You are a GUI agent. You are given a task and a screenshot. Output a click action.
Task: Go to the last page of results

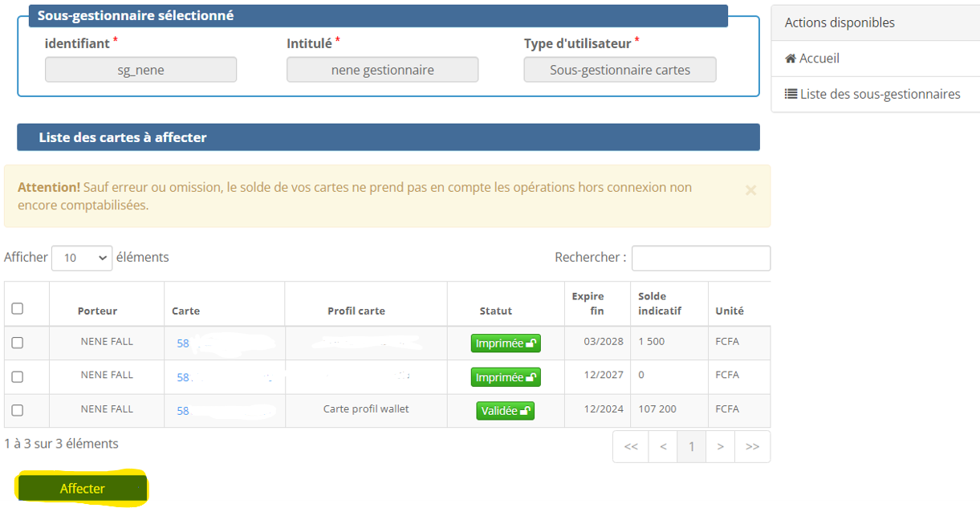[x=752, y=447]
